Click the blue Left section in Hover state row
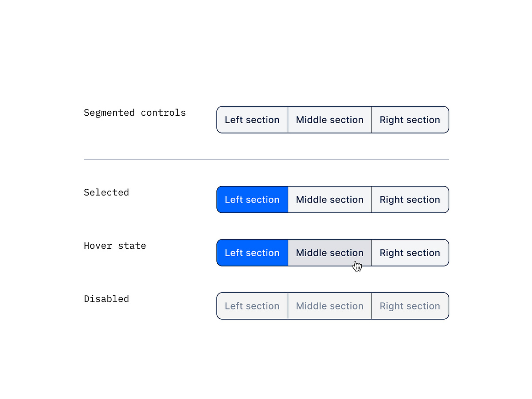 click(252, 253)
